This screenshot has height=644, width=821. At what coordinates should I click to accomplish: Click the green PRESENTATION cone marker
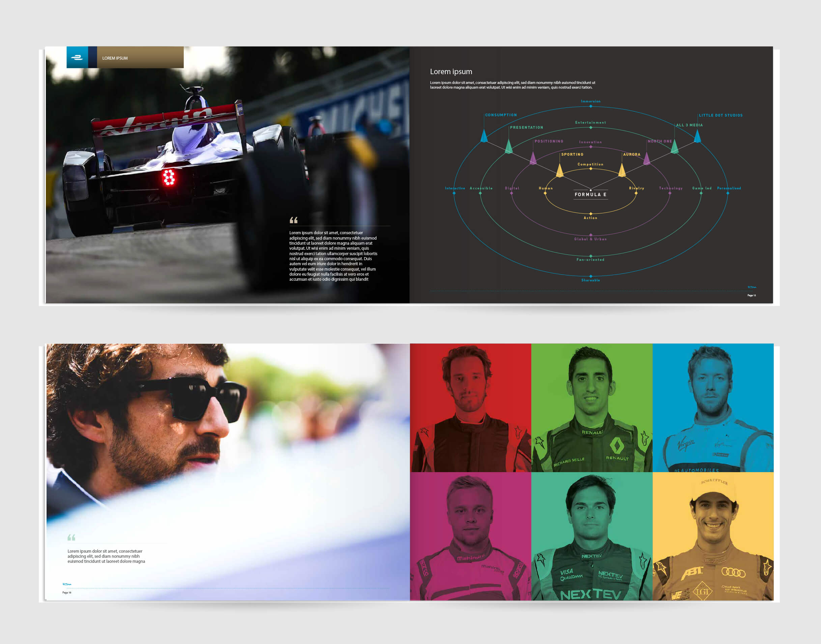509,147
